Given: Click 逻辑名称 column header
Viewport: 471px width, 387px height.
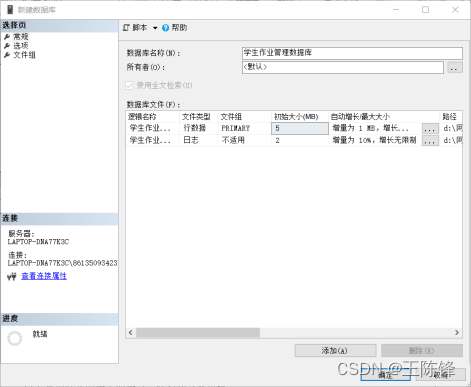Looking at the screenshot, I should pyautogui.click(x=153, y=117).
